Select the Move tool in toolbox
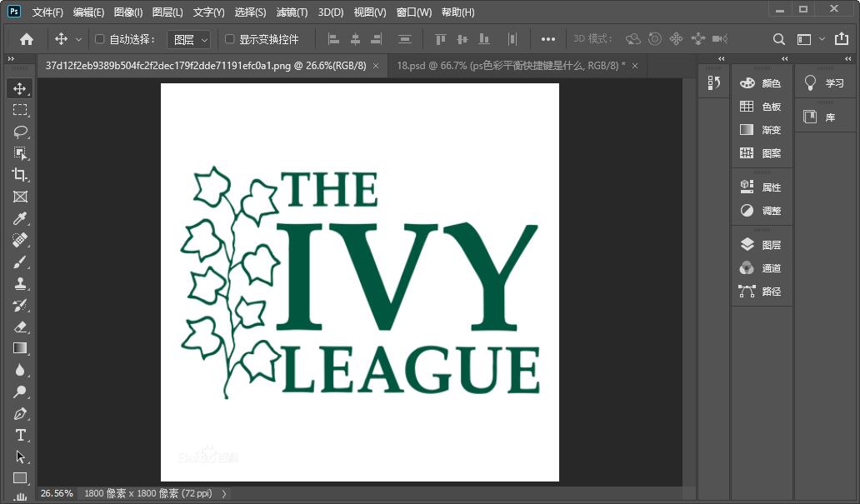This screenshot has width=860, height=504. point(20,88)
